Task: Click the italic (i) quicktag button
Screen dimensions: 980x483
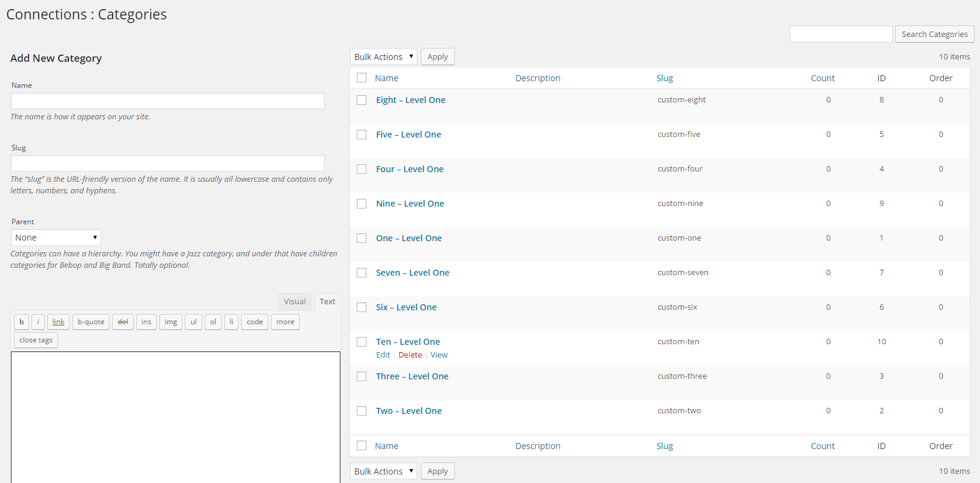Action: 38,322
